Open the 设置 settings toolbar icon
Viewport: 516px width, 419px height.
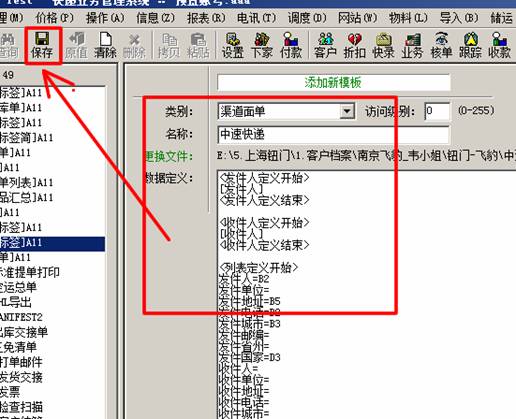[233, 46]
